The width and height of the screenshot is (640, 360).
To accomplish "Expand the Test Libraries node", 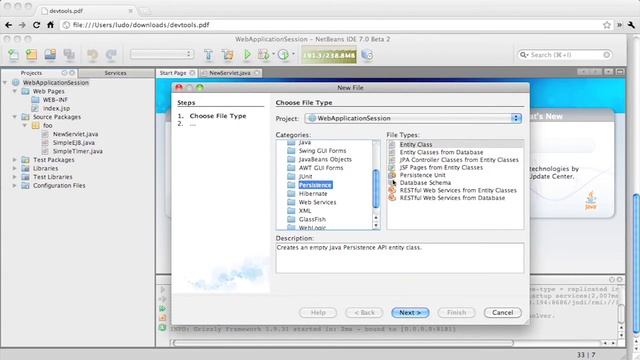I will 15,177.
